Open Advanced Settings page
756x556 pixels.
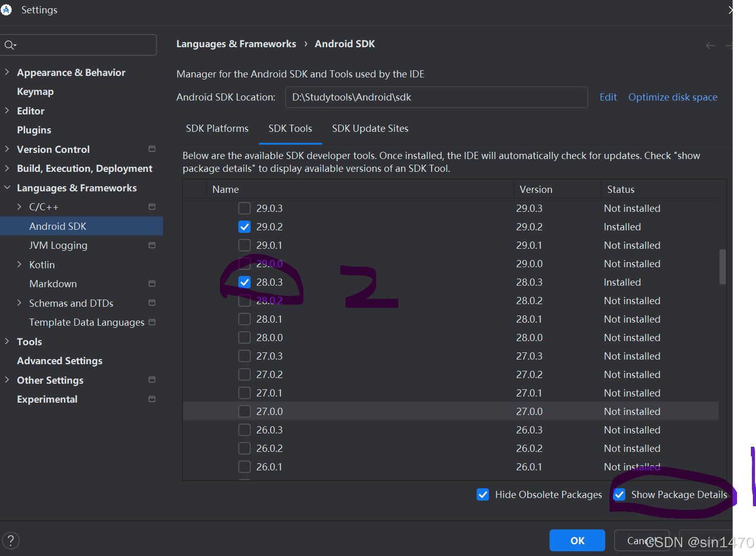tap(59, 361)
